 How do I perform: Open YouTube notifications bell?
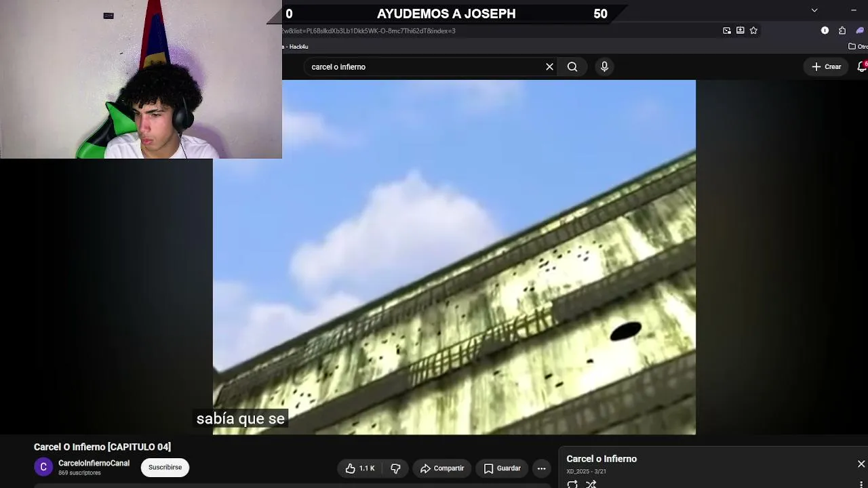pyautogui.click(x=862, y=66)
